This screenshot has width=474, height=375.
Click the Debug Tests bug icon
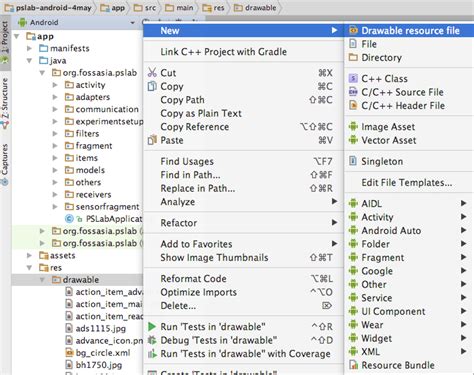[152, 340]
